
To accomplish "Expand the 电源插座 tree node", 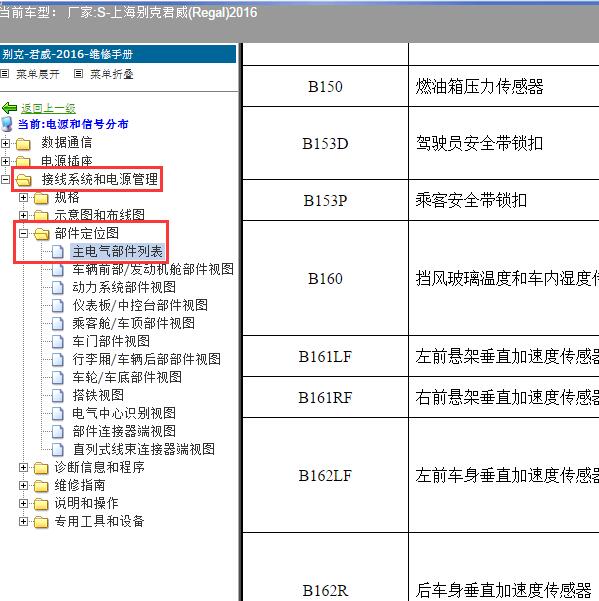I will point(5,161).
